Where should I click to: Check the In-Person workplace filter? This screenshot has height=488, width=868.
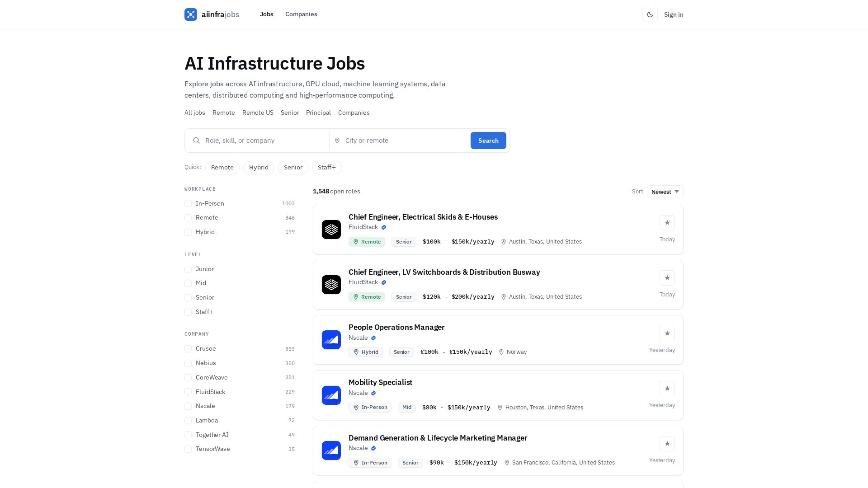(188, 204)
